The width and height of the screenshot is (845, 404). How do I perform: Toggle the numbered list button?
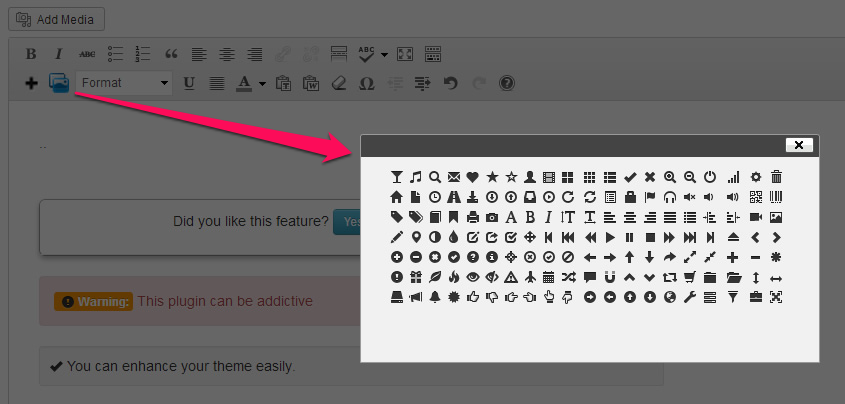click(x=143, y=54)
